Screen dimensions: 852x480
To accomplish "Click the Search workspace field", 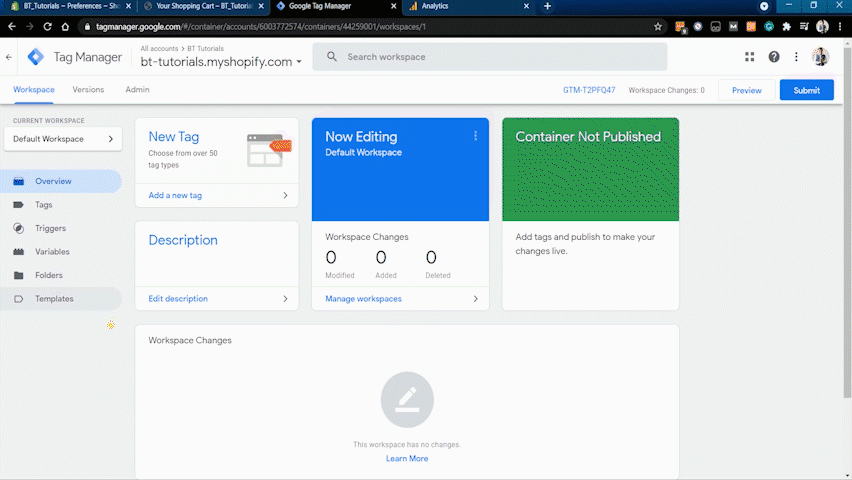I will click(x=490, y=57).
